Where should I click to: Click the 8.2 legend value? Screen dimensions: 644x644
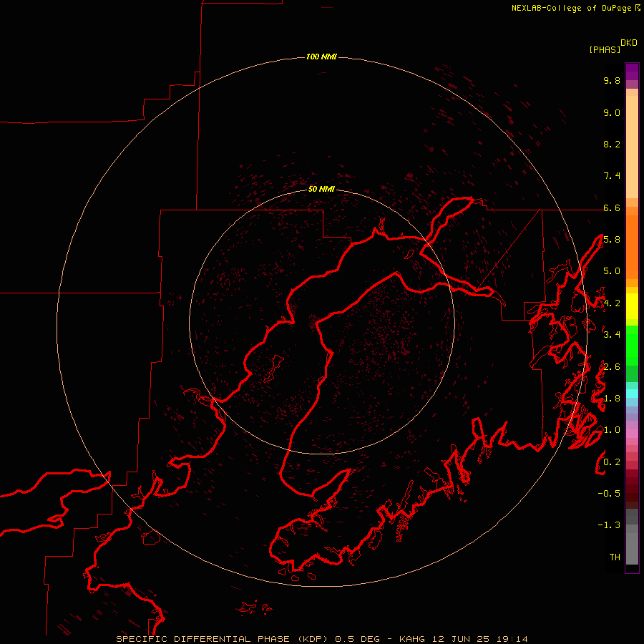tap(612, 144)
